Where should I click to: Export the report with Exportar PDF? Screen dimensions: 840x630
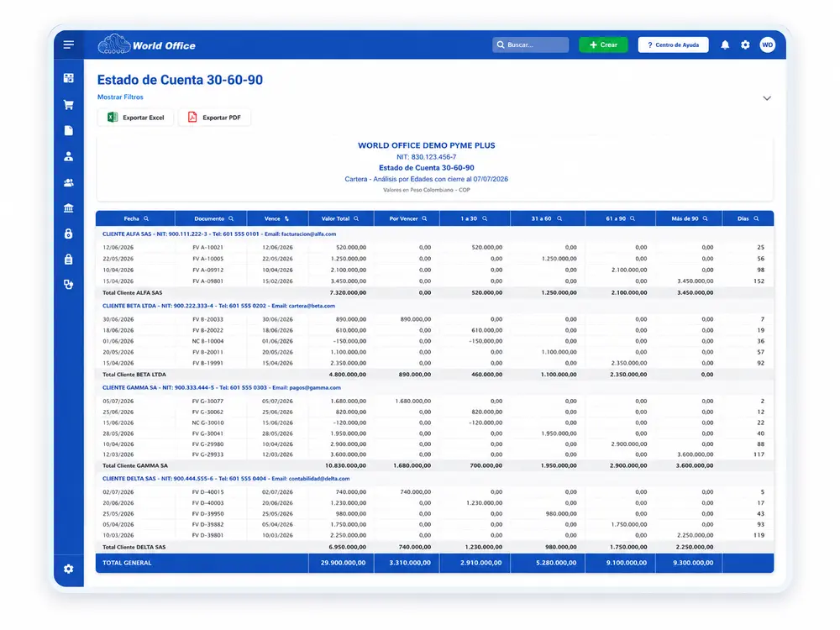click(214, 118)
